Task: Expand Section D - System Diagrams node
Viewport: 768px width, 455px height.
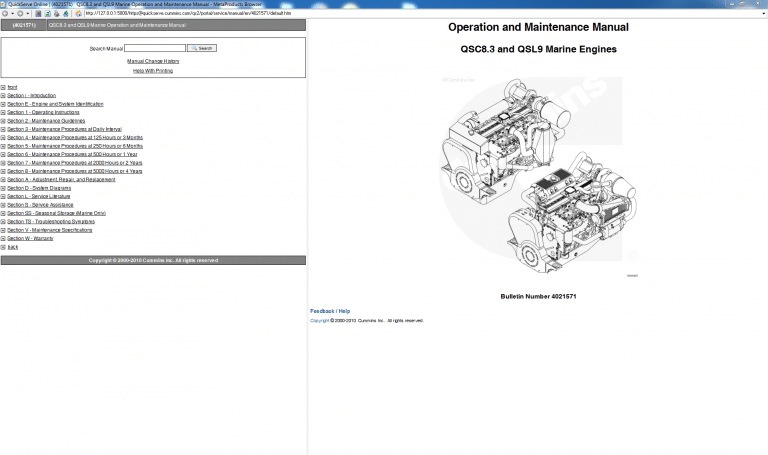Action: coord(3,188)
